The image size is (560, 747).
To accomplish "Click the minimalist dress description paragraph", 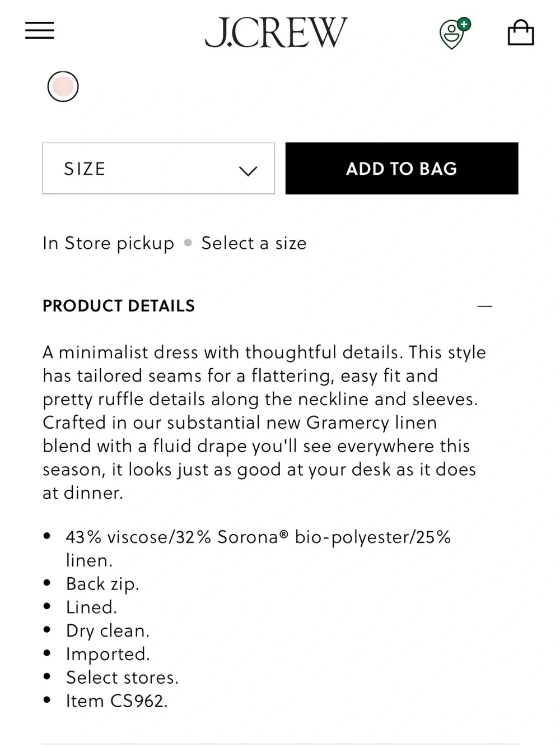I will [265, 423].
